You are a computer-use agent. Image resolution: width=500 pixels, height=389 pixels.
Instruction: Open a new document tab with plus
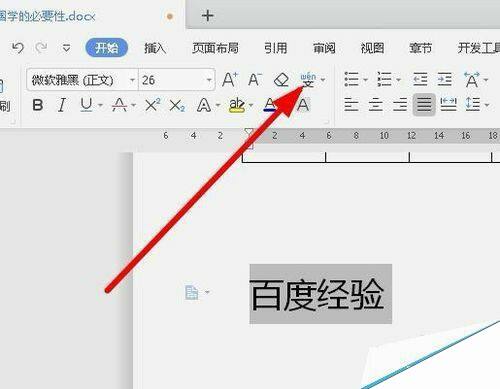click(x=207, y=16)
